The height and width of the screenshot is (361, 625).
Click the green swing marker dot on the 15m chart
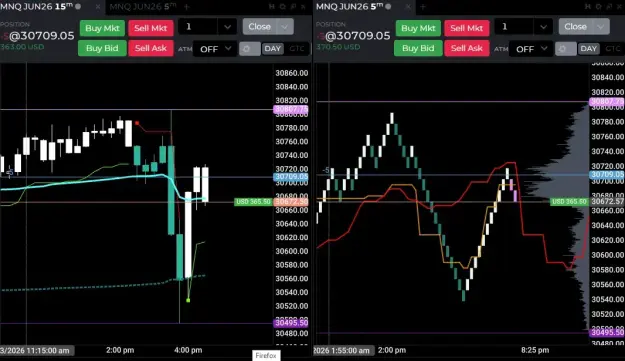coord(188,300)
